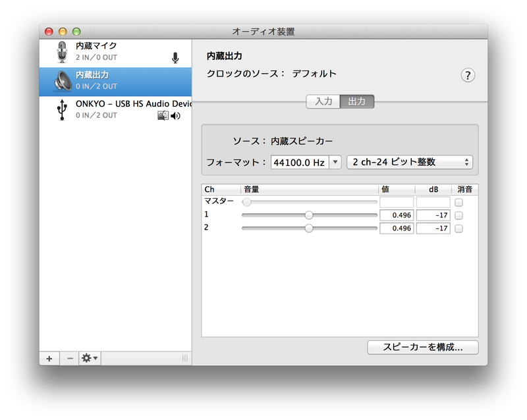Mute channel 2 checkbox
The height and width of the screenshot is (420, 527).
tap(458, 228)
